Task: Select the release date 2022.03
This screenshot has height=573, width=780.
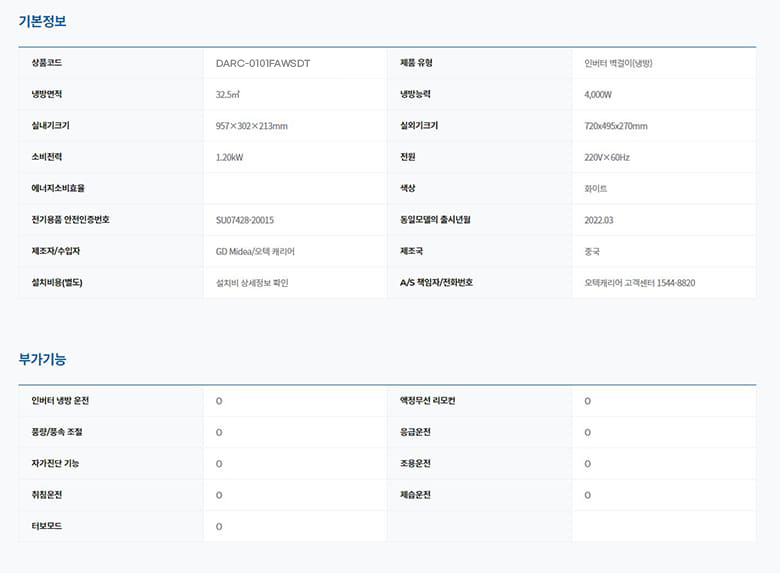Action: (599, 220)
